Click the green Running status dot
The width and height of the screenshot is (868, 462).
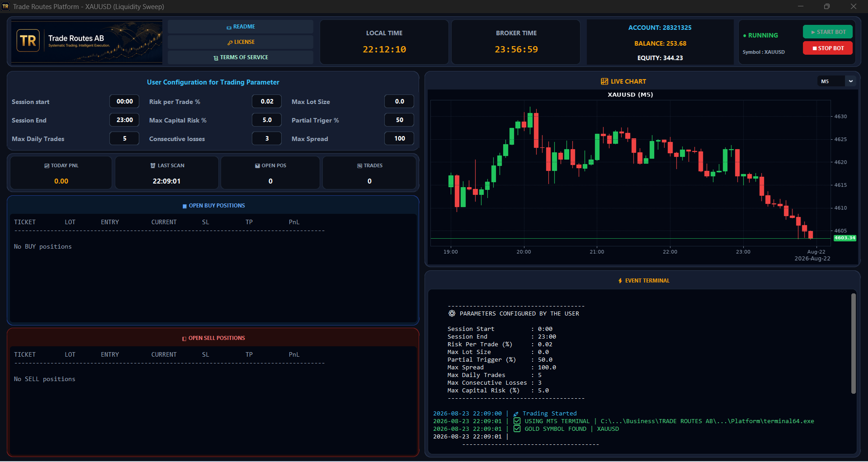[745, 35]
